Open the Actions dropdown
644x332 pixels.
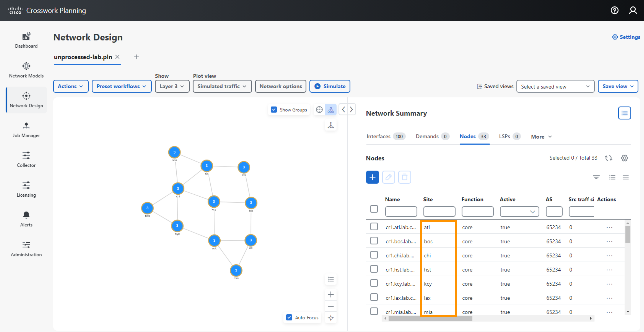click(71, 86)
